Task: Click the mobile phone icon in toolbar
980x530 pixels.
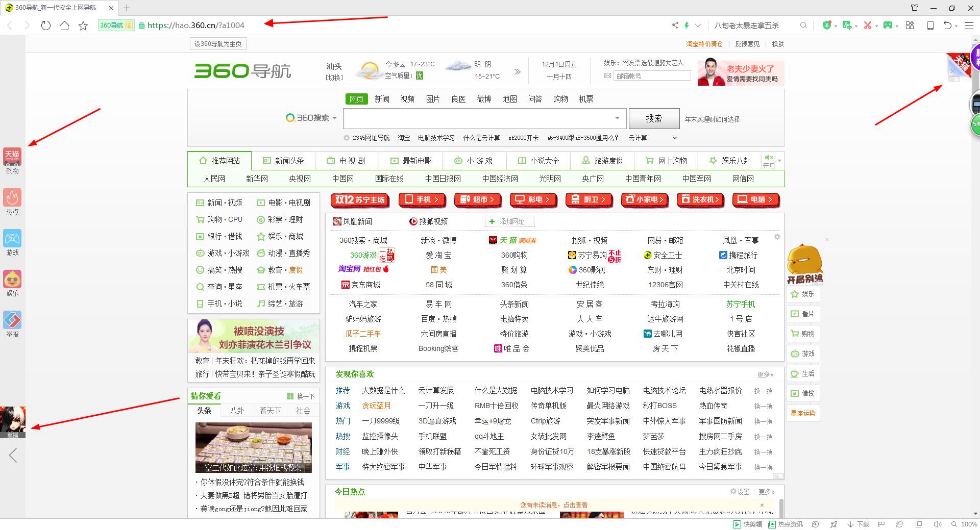Action: (930, 25)
